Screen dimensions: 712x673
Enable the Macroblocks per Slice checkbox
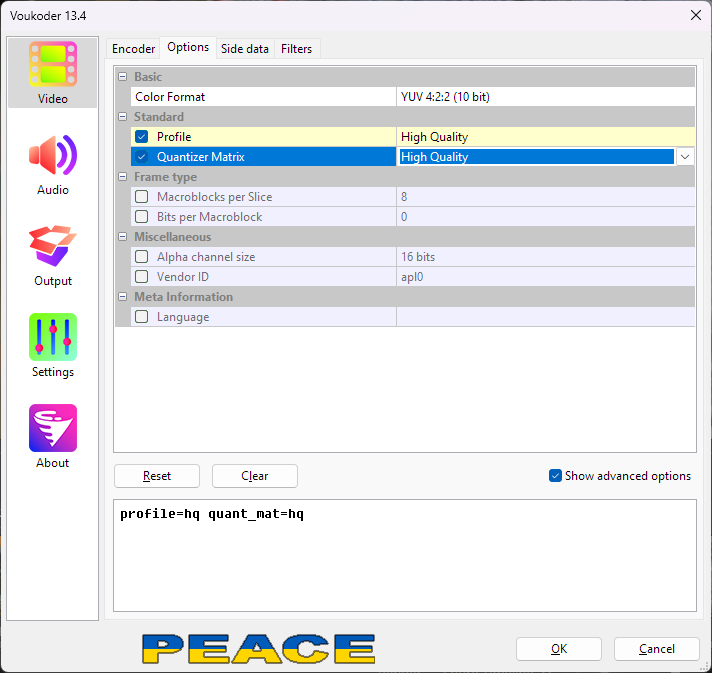tap(142, 197)
